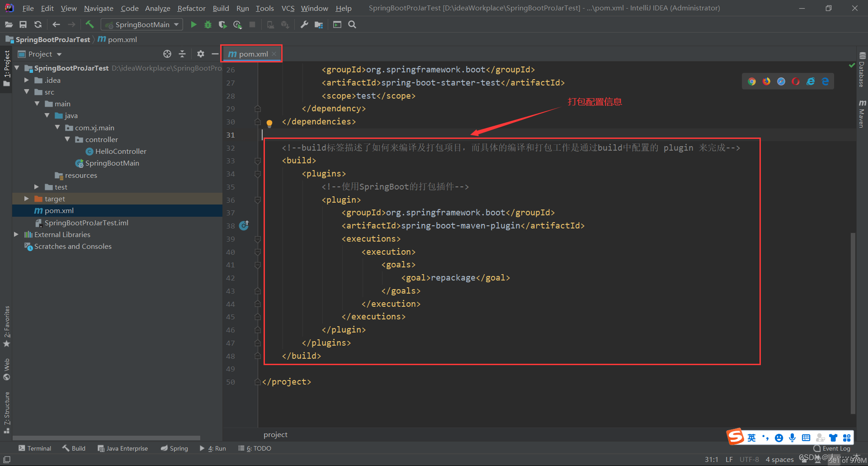This screenshot has height=466, width=868.
Task: Expand External Libraries node
Action: coord(17,234)
